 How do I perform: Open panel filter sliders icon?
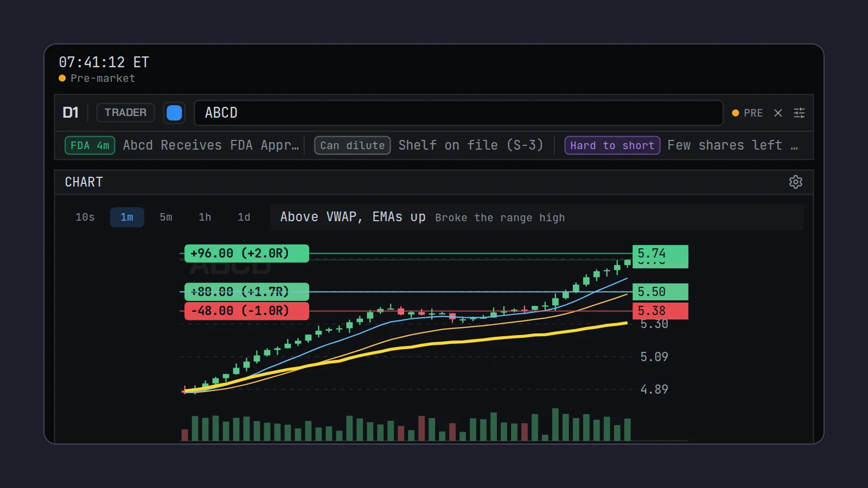[799, 113]
